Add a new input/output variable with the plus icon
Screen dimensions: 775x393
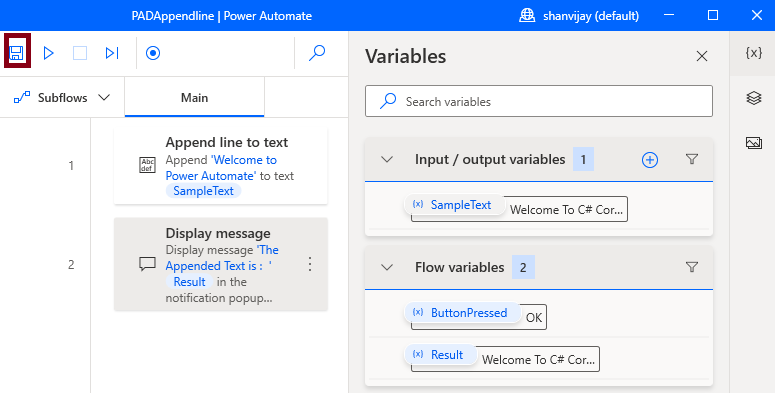(x=649, y=160)
